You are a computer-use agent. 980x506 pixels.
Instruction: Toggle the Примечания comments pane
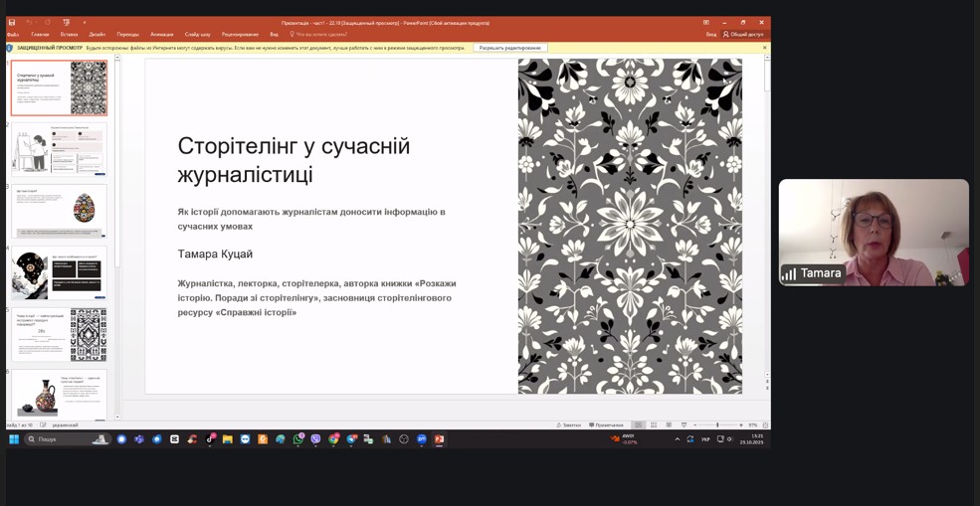click(607, 425)
